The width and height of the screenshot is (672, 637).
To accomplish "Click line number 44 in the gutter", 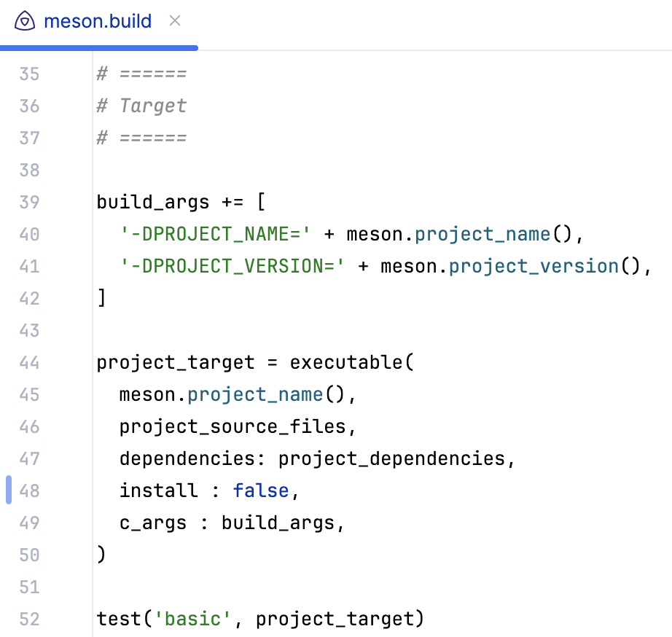I will click(29, 362).
